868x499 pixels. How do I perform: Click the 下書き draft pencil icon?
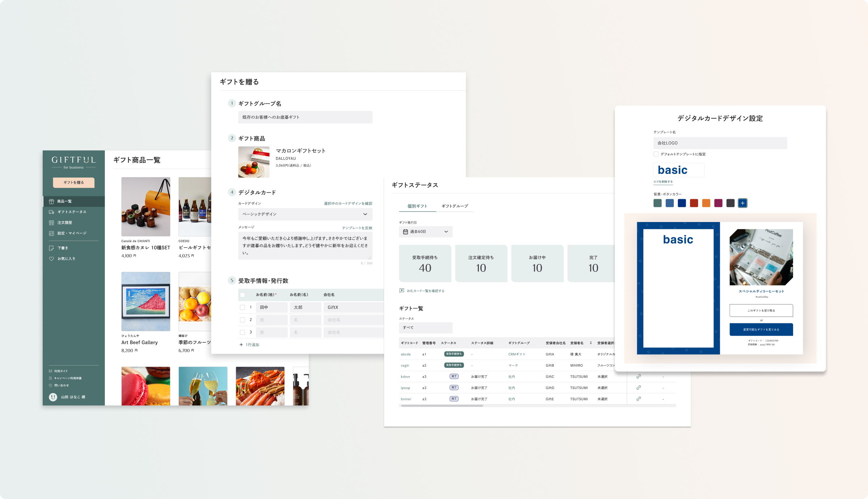[51, 248]
